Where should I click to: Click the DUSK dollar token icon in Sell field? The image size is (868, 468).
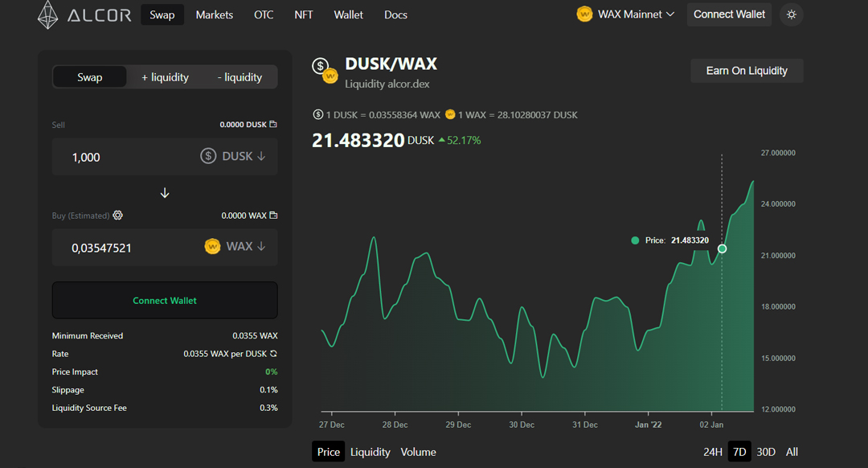tap(208, 156)
